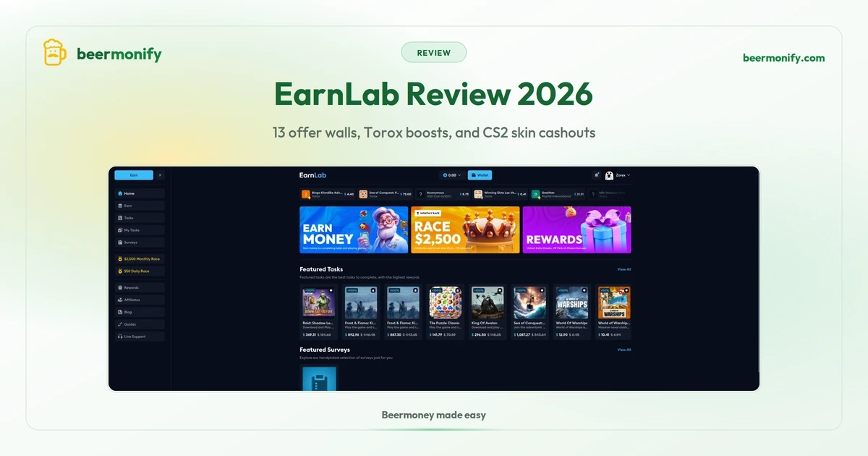Open the Tile Puzzle Classic task card
The height and width of the screenshot is (456, 868).
(445, 312)
